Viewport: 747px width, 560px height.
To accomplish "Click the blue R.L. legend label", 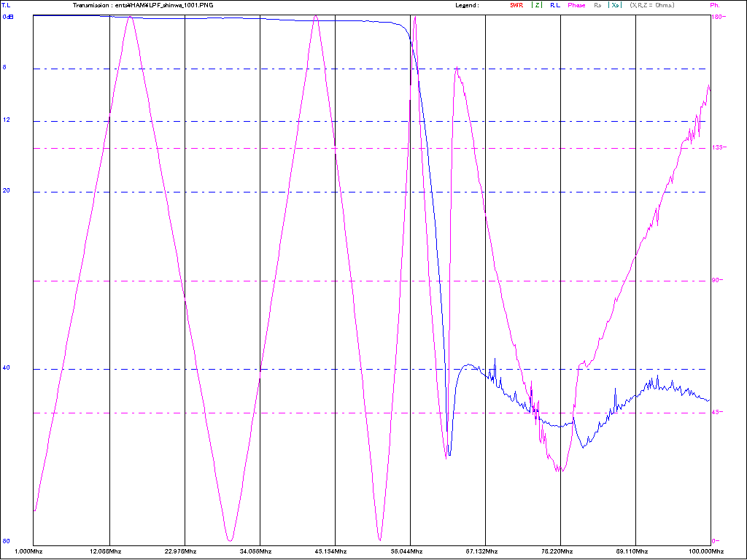I will click(555, 5).
